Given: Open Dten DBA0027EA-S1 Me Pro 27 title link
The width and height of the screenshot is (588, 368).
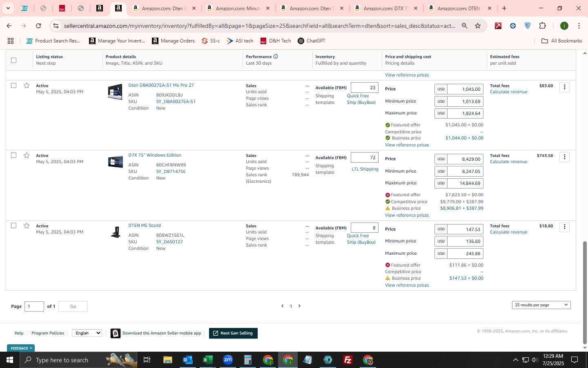Looking at the screenshot, I should coord(161,85).
